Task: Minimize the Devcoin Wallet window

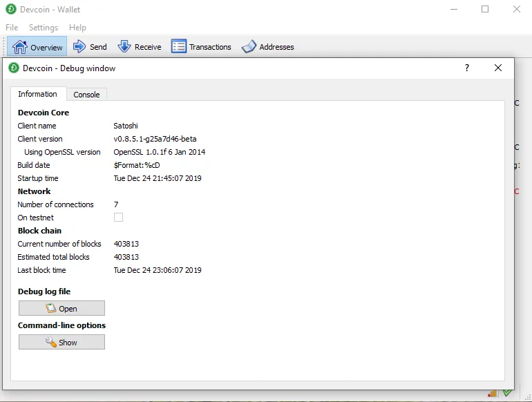Action: [454, 9]
